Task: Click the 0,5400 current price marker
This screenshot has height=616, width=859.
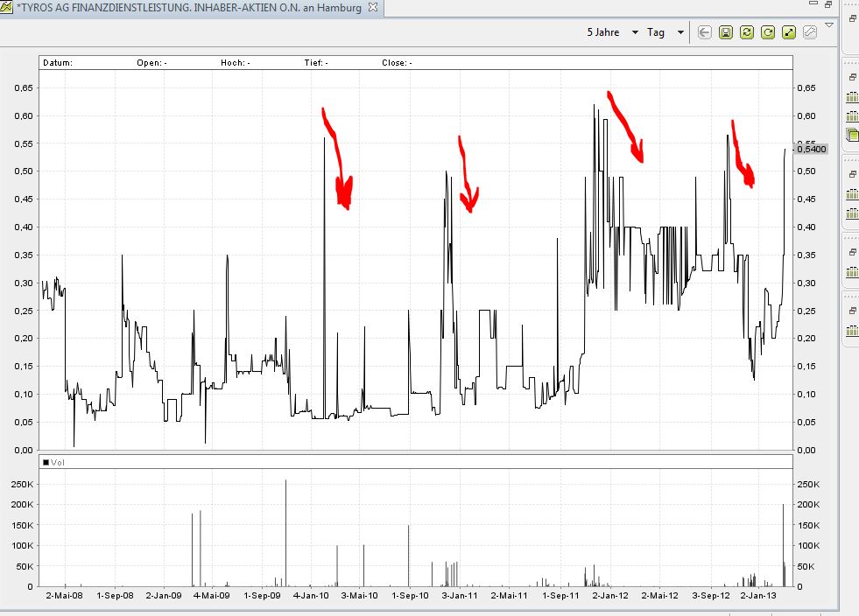Action: pos(810,149)
